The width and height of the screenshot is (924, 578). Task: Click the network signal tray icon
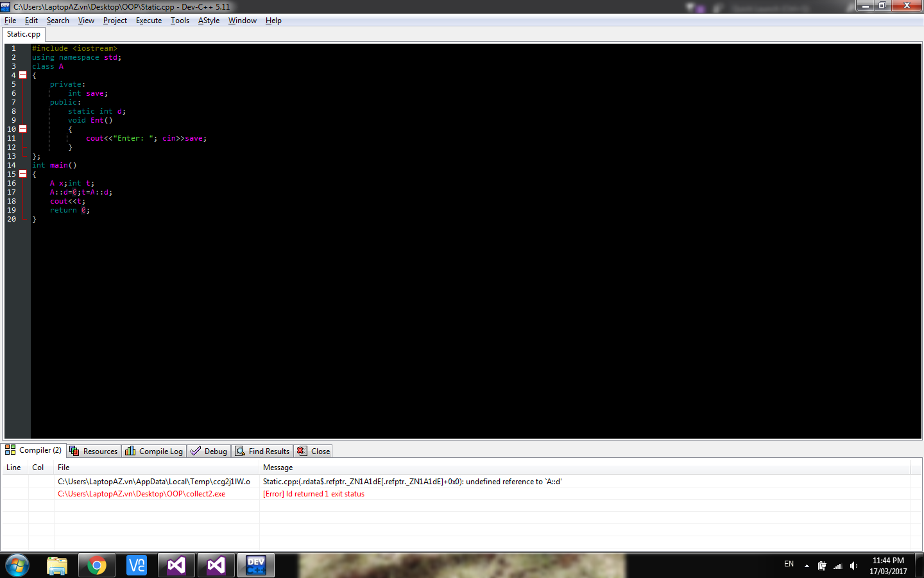coord(837,566)
